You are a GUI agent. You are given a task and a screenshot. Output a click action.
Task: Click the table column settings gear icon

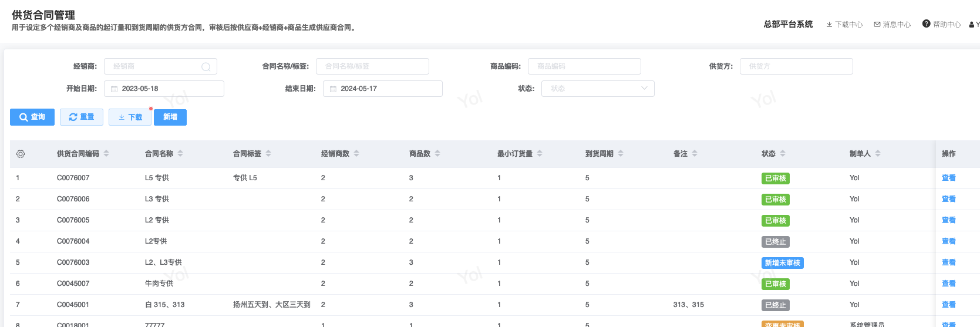pos(21,154)
